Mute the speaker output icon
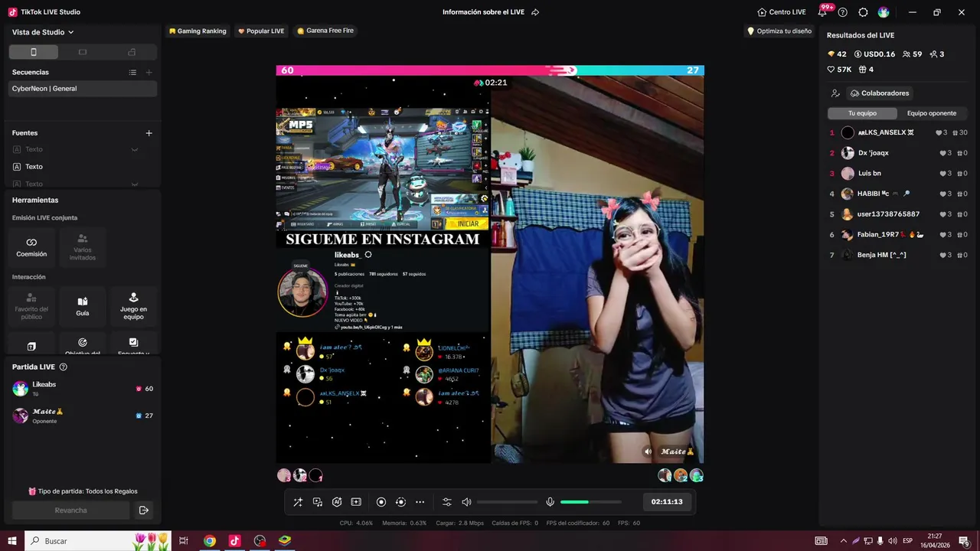Image resolution: width=980 pixels, height=551 pixels. [x=466, y=502]
